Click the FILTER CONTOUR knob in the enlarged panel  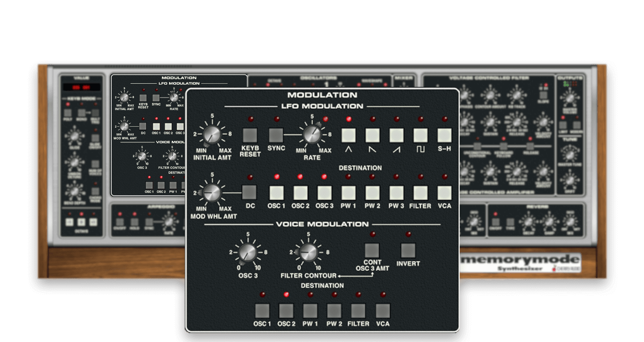pos(308,252)
